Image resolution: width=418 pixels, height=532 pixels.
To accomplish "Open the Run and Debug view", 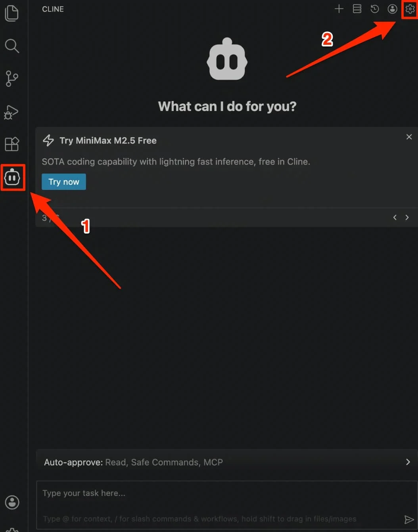I will click(12, 112).
